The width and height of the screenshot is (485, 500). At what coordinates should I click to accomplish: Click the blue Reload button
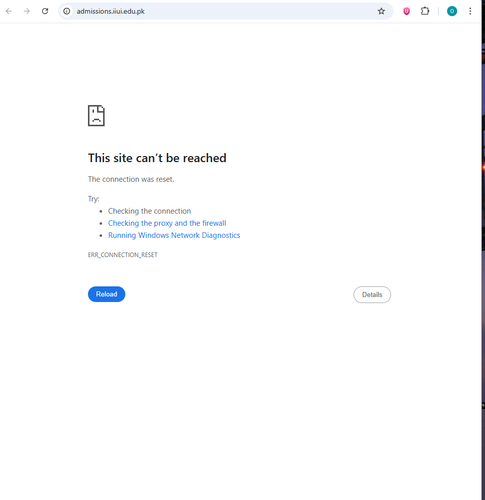click(x=106, y=294)
